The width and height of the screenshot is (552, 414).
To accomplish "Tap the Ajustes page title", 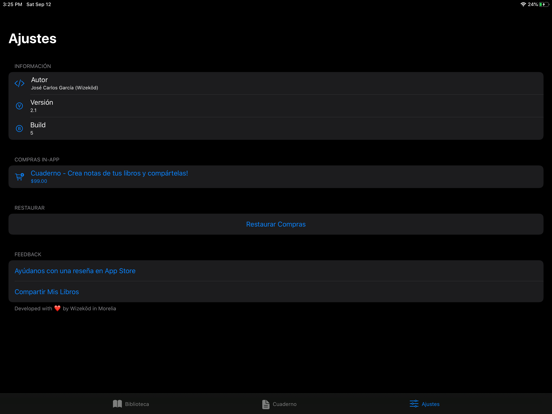I will click(32, 39).
